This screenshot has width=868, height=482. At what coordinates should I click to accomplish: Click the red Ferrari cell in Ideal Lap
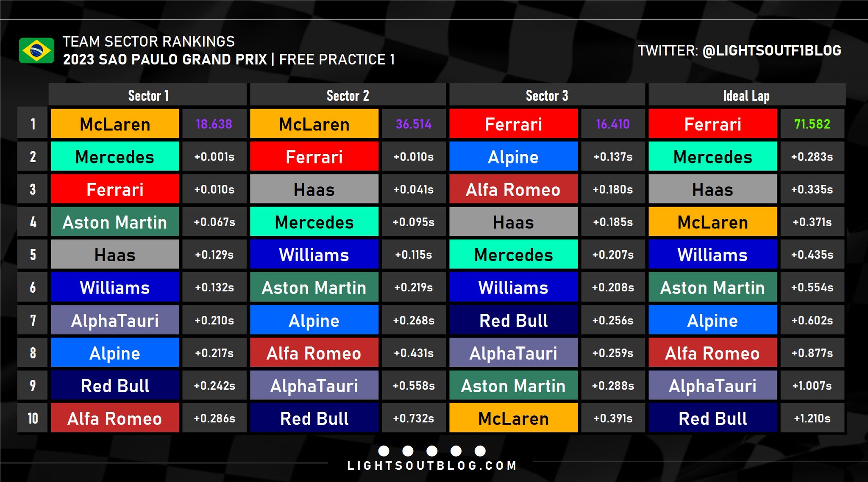pos(712,124)
